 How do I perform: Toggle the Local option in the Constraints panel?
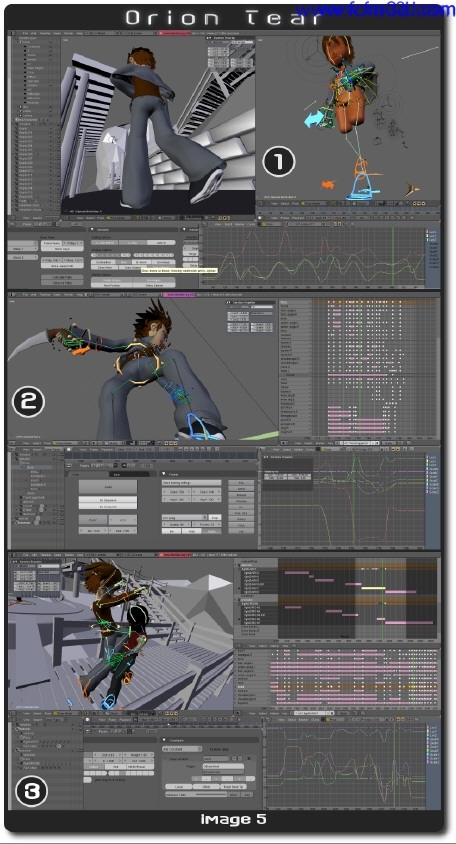point(179,787)
